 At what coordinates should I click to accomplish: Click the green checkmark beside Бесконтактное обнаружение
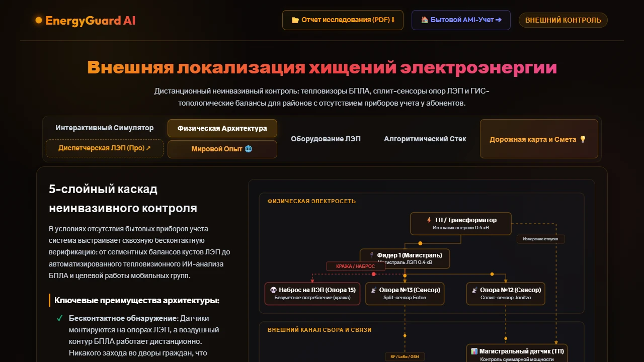pyautogui.click(x=59, y=318)
